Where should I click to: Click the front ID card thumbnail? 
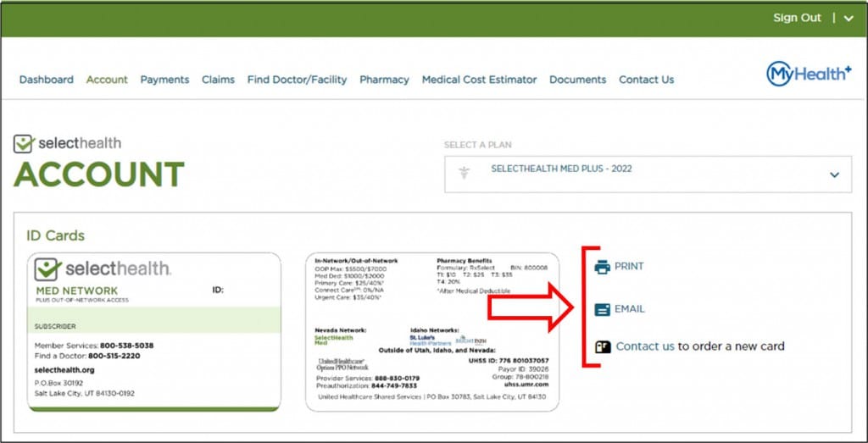tap(154, 332)
